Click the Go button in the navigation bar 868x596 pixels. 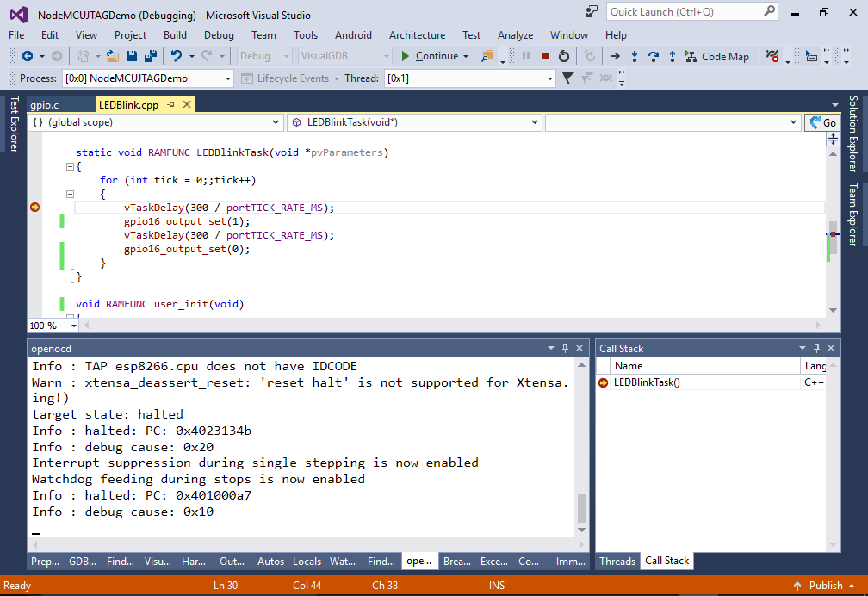pos(822,122)
